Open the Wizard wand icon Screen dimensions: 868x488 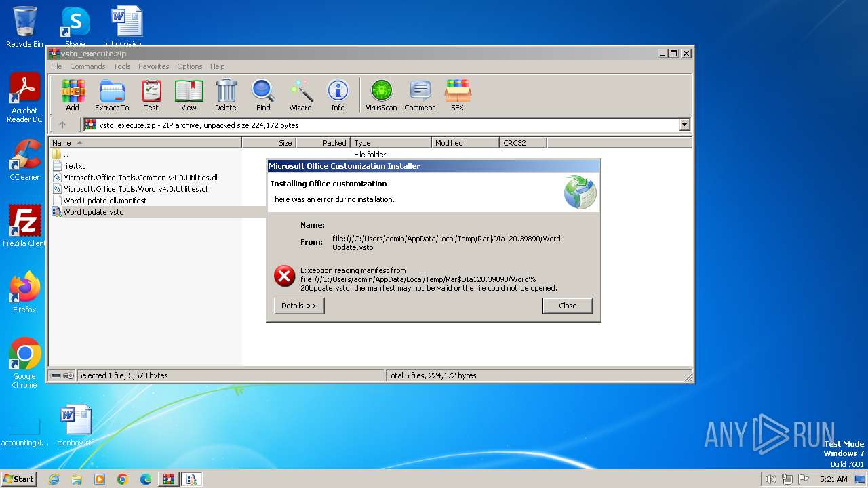pyautogui.click(x=300, y=95)
